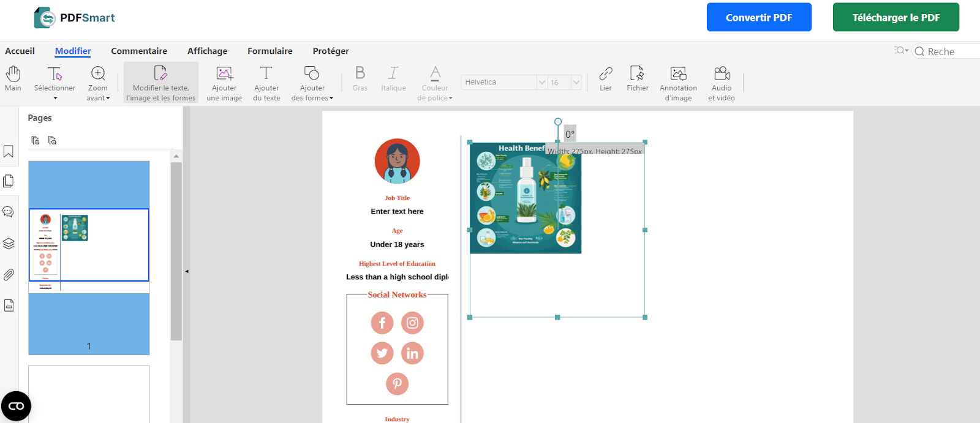This screenshot has height=423, width=980.
Task: Click the first page-tool icon under Pages
Action: [36, 140]
